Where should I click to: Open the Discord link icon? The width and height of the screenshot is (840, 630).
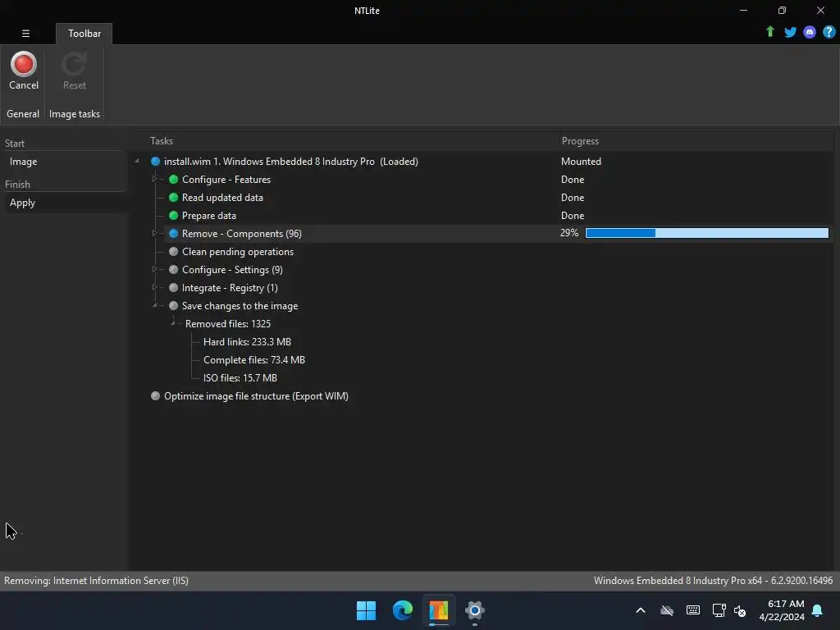tap(810, 32)
